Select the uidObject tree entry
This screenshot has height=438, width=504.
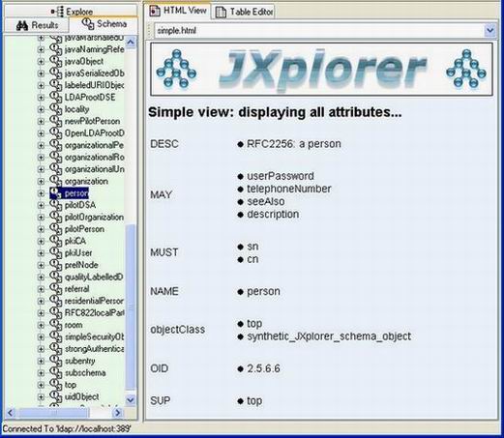click(82, 396)
